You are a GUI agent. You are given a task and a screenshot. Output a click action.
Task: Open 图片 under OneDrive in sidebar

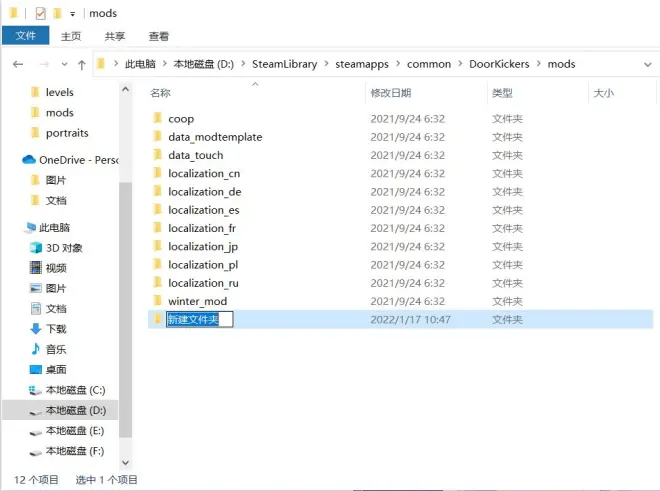tap(56, 180)
